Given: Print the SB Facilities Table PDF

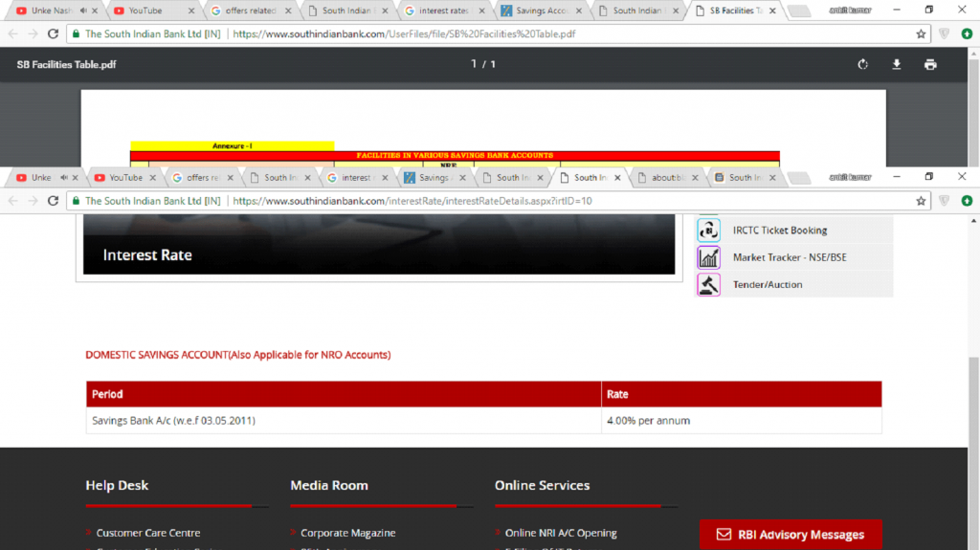Looking at the screenshot, I should (x=930, y=65).
